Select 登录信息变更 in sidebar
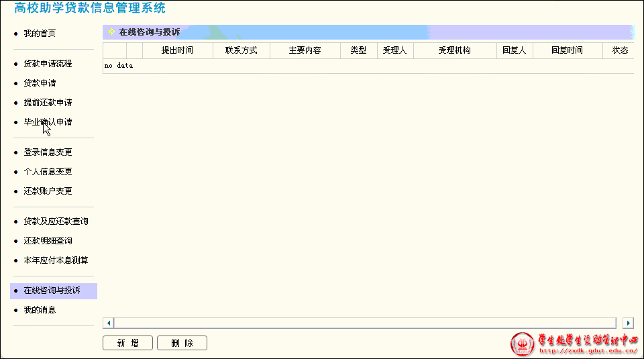This screenshot has width=644, height=359. (48, 152)
